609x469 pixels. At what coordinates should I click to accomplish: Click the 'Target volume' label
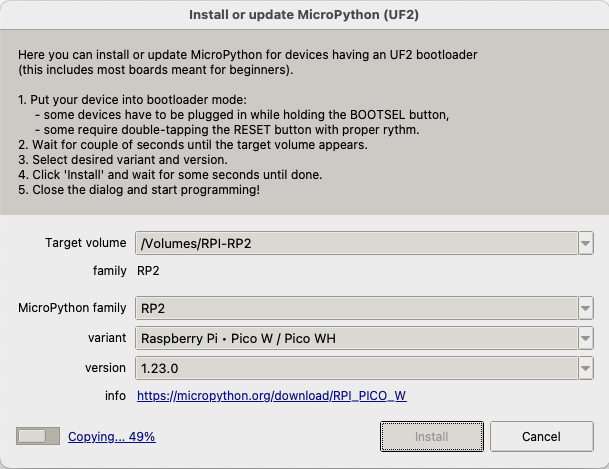[x=85, y=243]
